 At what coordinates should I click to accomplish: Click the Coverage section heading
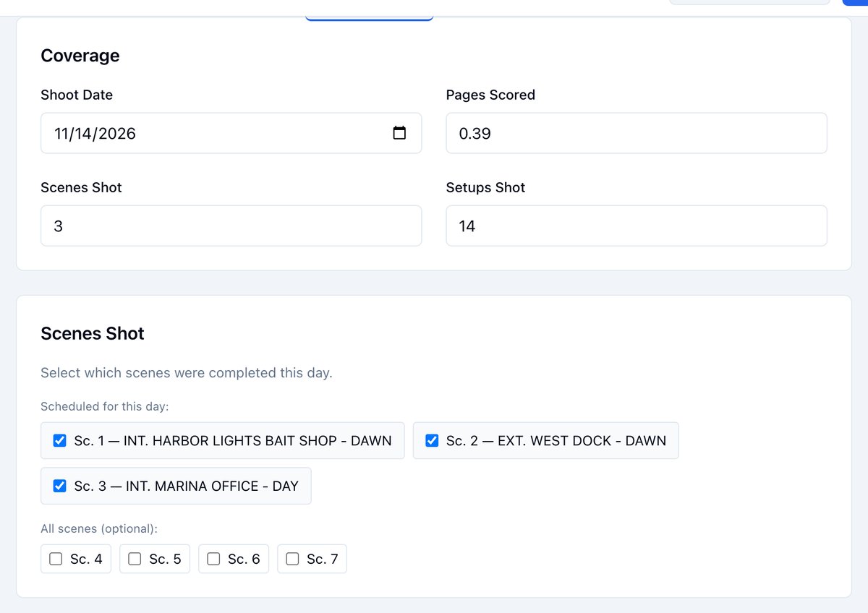point(80,56)
